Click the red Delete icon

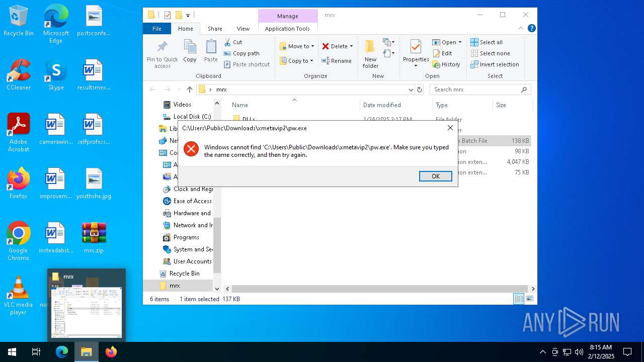326,46
